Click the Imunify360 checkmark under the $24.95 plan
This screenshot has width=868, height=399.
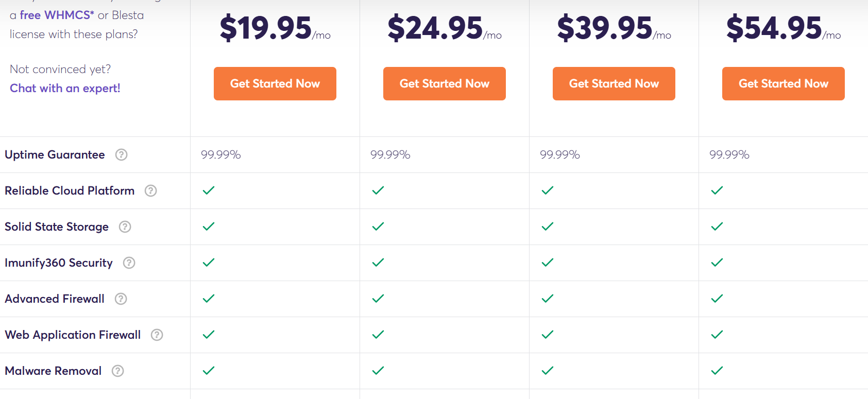[x=378, y=263]
